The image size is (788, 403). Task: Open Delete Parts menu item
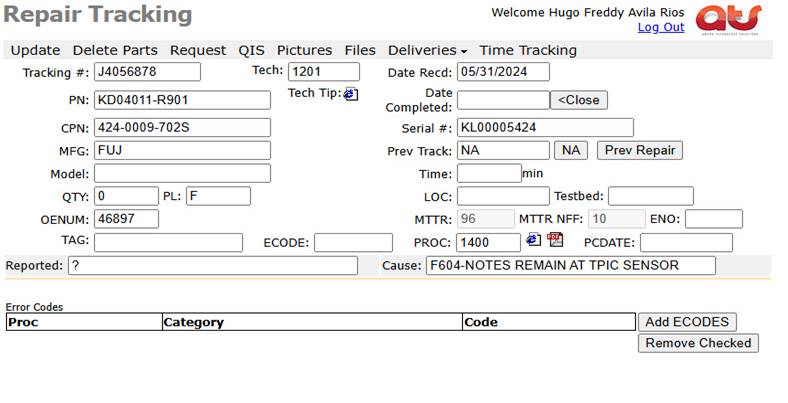115,50
